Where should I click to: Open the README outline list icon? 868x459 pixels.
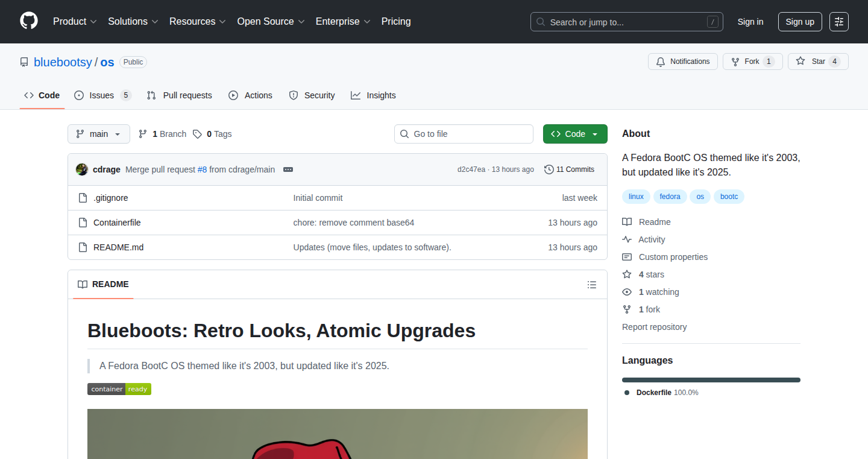pos(592,285)
